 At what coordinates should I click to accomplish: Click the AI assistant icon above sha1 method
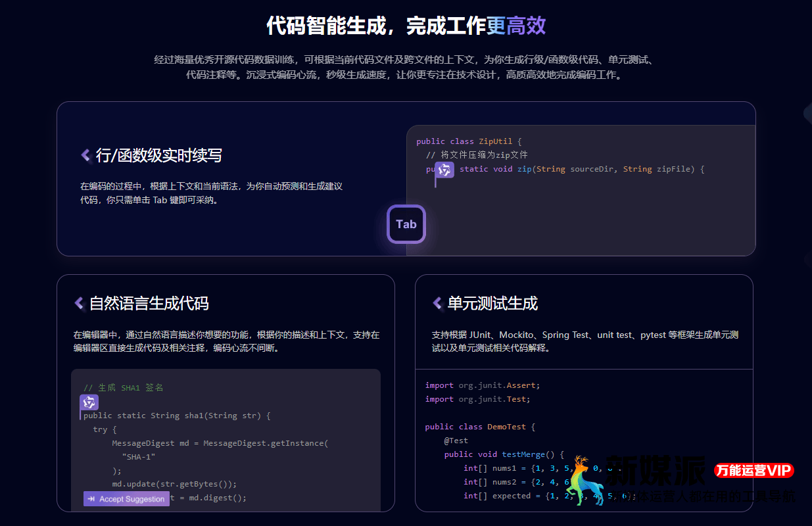pos(89,402)
